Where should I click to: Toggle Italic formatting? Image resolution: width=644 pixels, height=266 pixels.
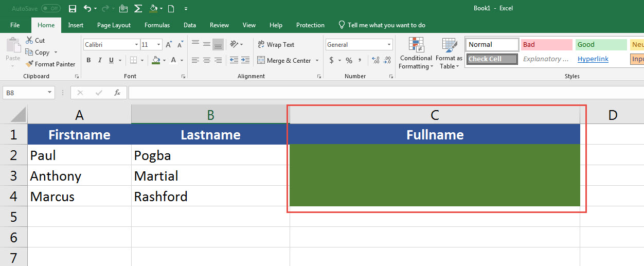(x=100, y=61)
